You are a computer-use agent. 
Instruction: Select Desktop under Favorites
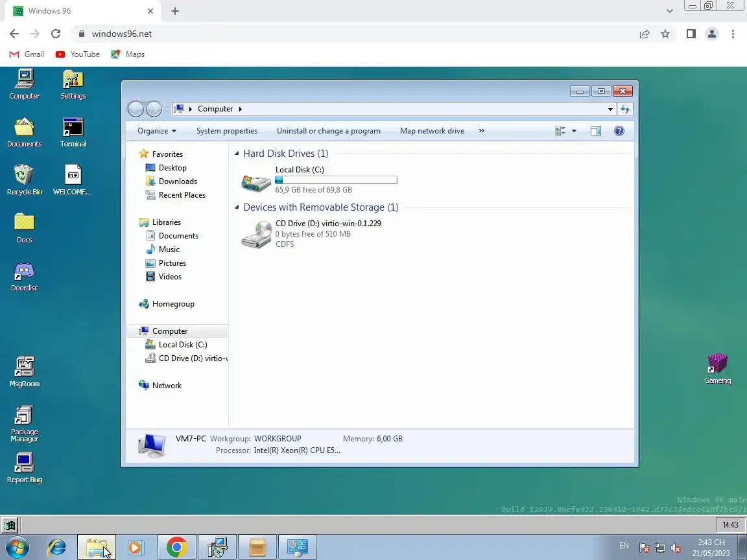165,168
